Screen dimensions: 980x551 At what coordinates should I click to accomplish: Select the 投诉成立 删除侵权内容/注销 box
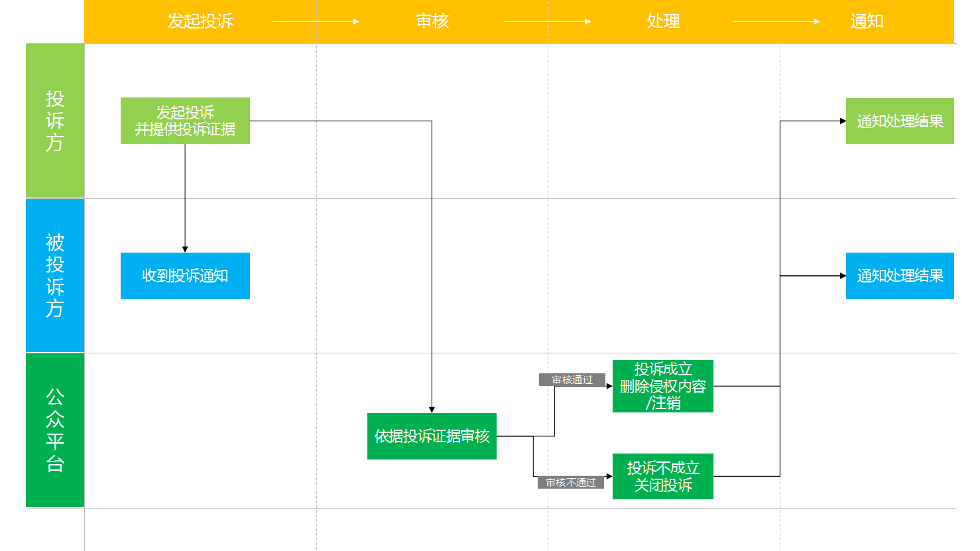[663, 386]
